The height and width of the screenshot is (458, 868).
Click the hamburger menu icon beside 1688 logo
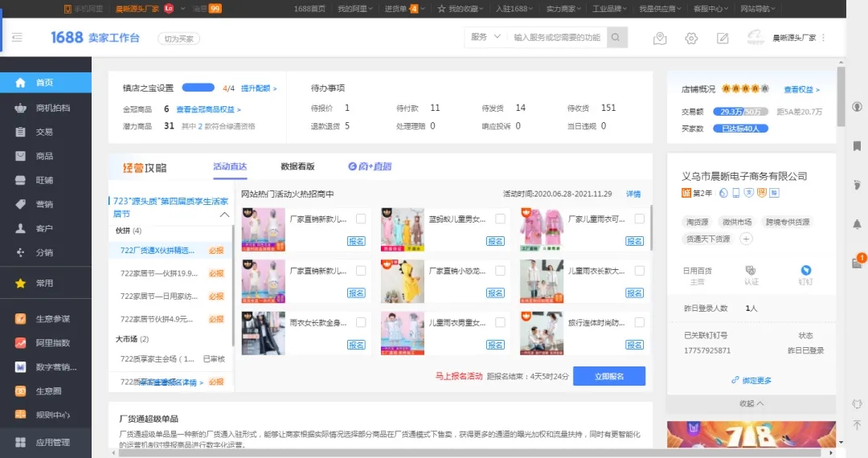[x=17, y=38]
